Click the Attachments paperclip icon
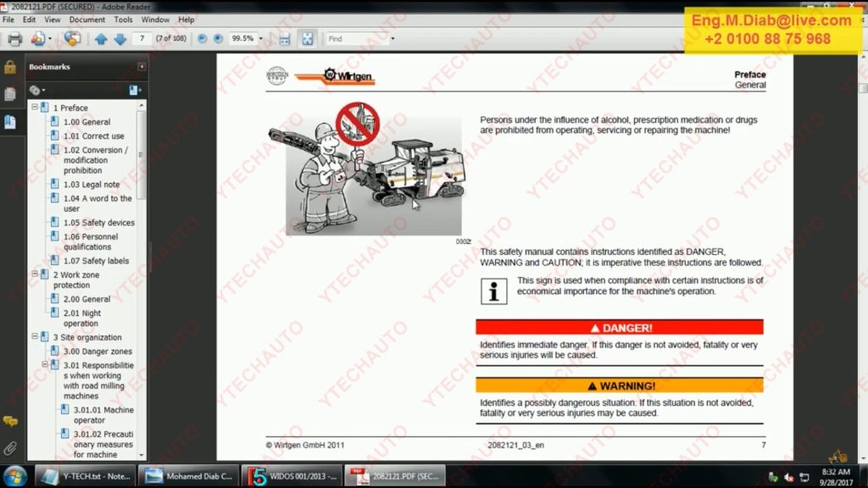Image resolution: width=868 pixels, height=488 pixels. pos(10,448)
